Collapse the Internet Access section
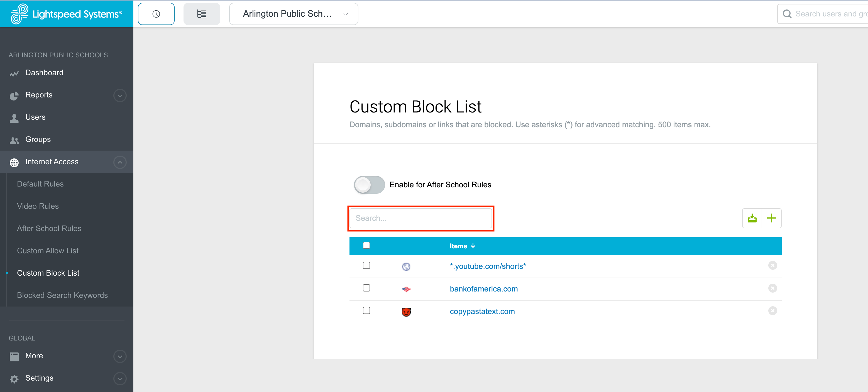The height and width of the screenshot is (392, 868). pos(120,162)
